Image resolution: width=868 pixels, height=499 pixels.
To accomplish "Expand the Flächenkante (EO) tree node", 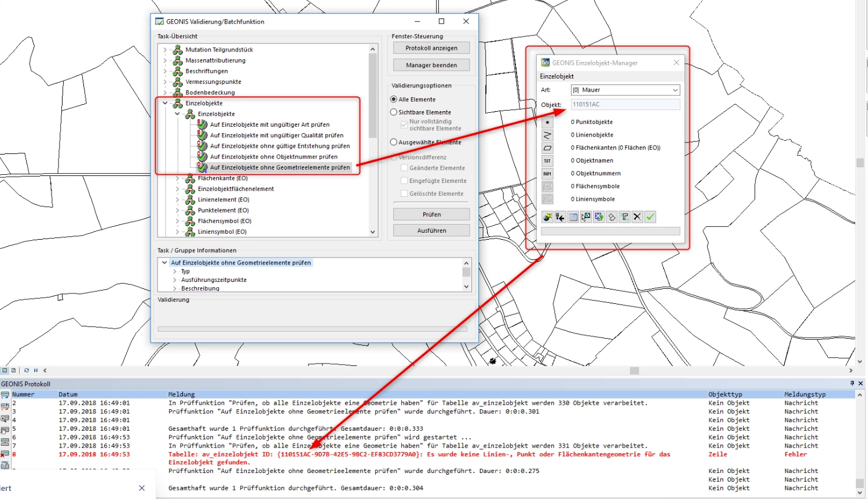I will pyautogui.click(x=177, y=178).
